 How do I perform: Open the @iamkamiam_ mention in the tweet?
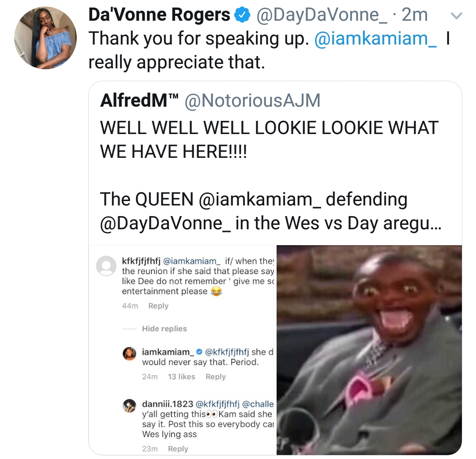pos(375,39)
